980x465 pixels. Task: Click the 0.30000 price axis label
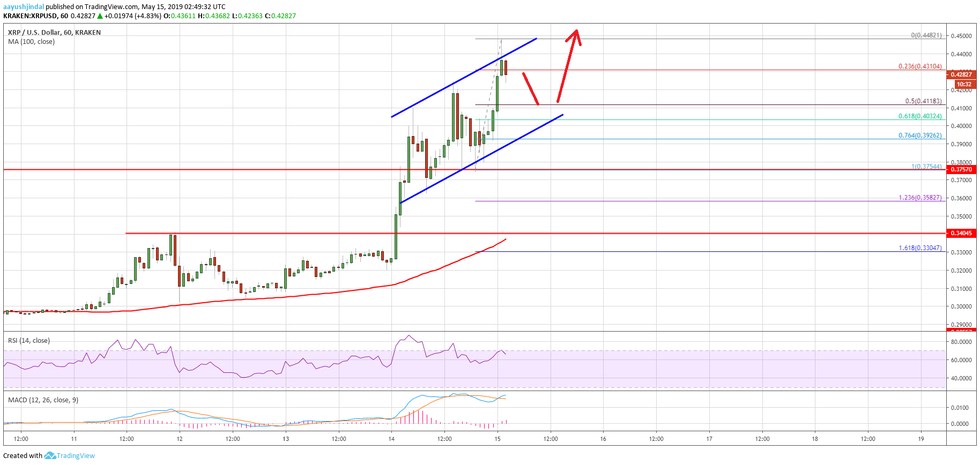(x=961, y=306)
